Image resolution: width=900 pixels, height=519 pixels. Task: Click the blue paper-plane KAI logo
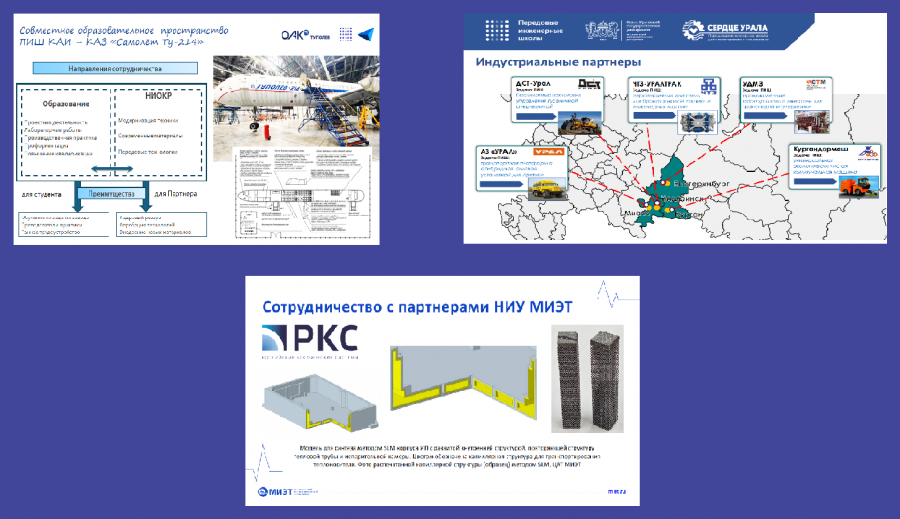tap(369, 33)
